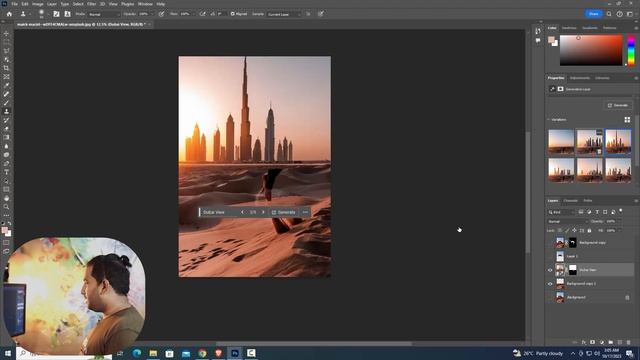Switch to the Adjustments tab

[580, 78]
